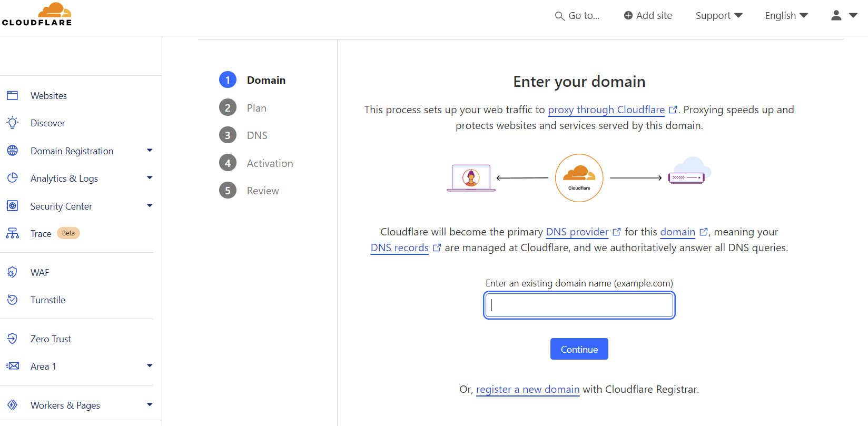Click the WAF shield icon

click(x=12, y=272)
